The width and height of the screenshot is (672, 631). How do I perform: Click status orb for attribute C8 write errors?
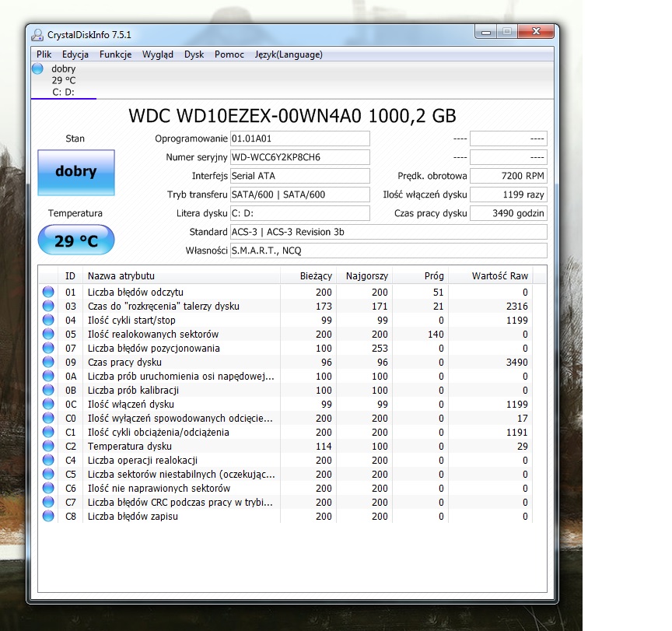pyautogui.click(x=48, y=516)
